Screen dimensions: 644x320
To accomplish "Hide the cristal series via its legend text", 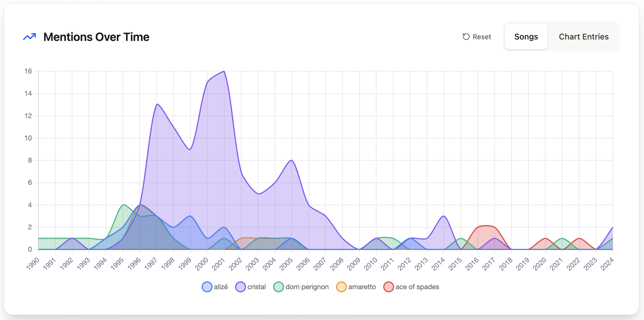I will click(x=256, y=287).
